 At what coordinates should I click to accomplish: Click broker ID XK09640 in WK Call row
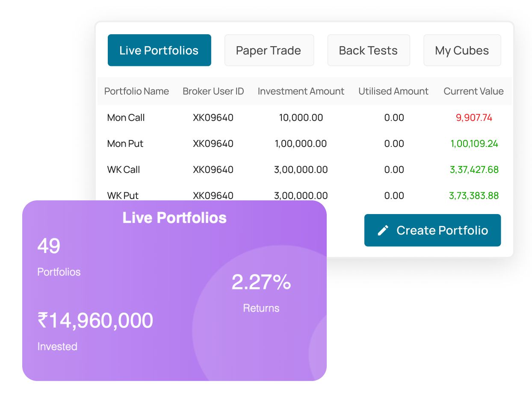pos(213,170)
